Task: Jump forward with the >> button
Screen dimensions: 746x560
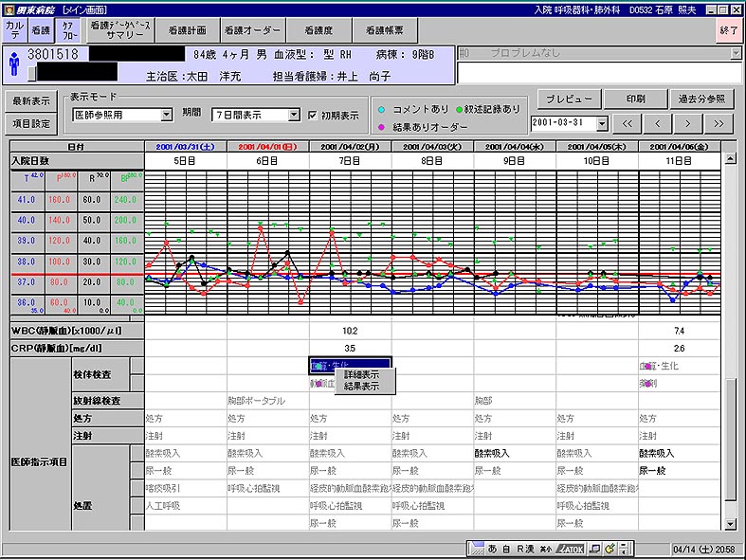Action: coord(719,123)
